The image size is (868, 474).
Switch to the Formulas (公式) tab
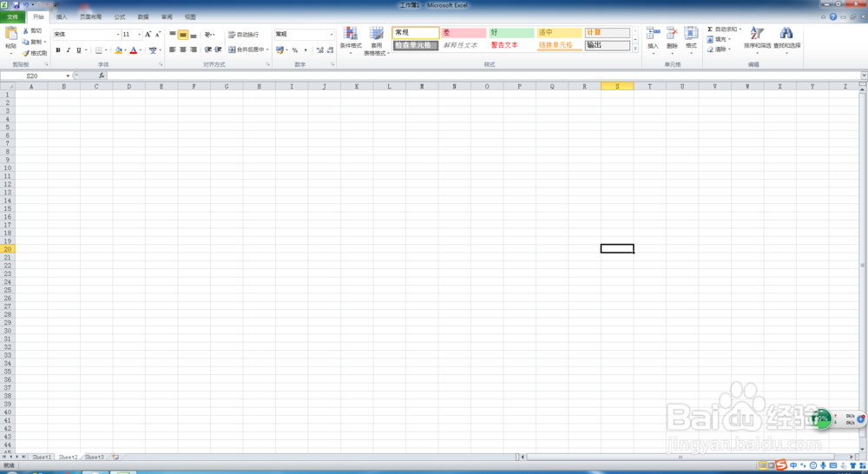point(120,17)
